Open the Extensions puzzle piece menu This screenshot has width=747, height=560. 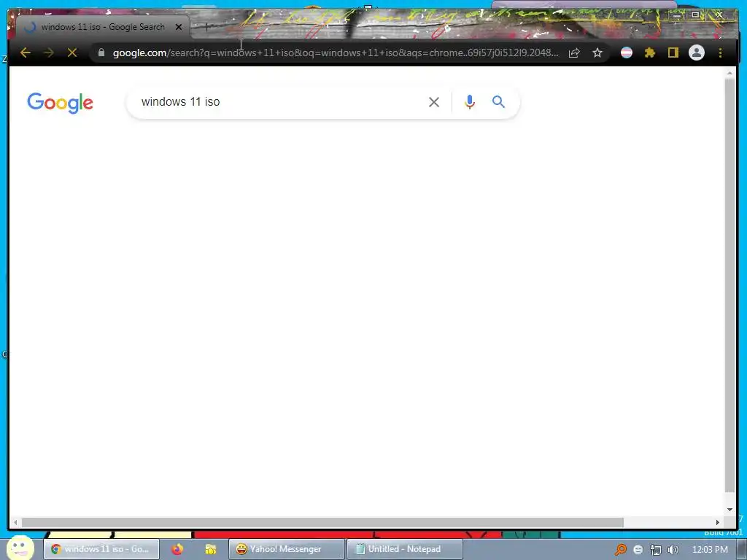[x=650, y=52]
